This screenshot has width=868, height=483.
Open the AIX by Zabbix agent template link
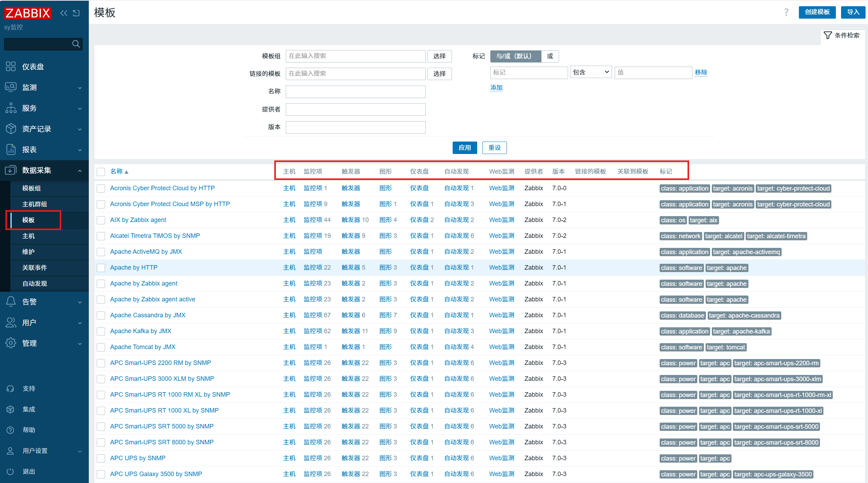coord(138,220)
